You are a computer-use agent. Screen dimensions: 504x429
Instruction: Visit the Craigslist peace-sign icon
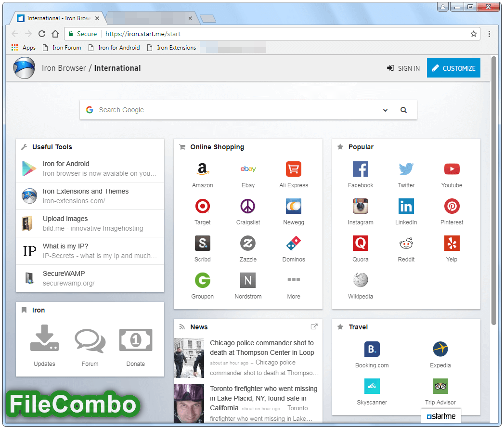pos(248,206)
